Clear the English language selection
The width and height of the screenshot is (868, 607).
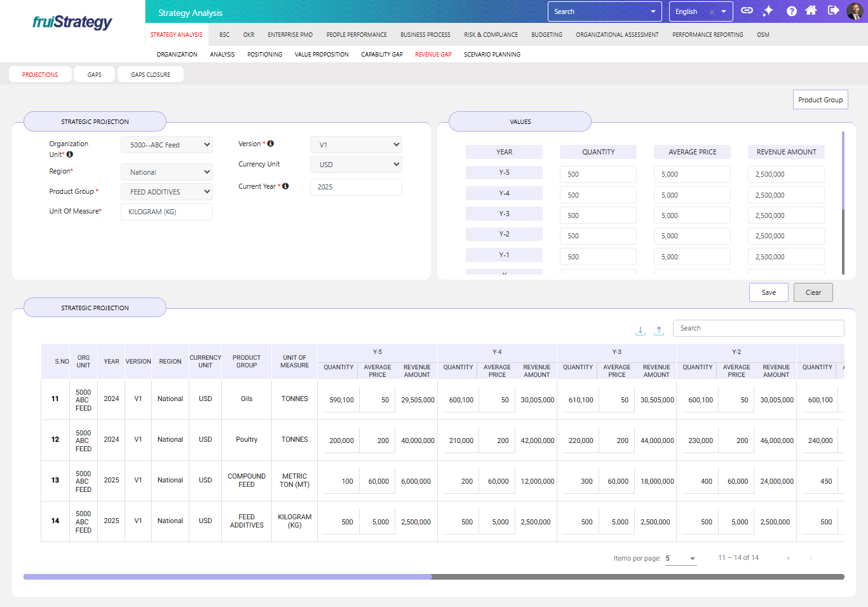(712, 12)
